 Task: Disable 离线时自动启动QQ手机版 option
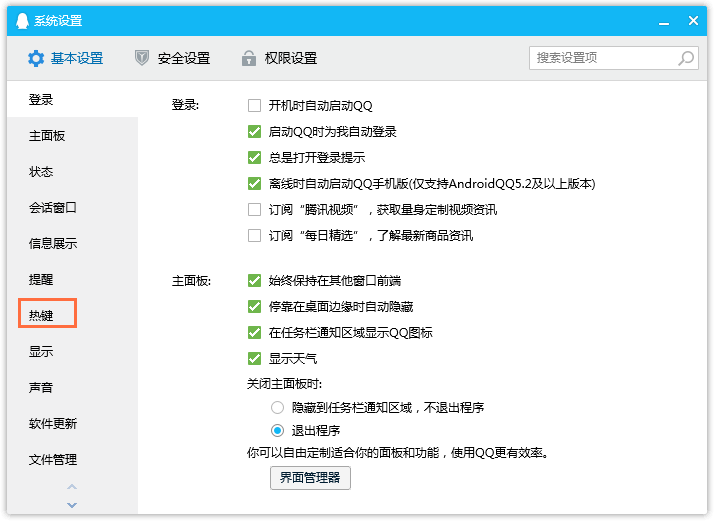click(x=254, y=184)
